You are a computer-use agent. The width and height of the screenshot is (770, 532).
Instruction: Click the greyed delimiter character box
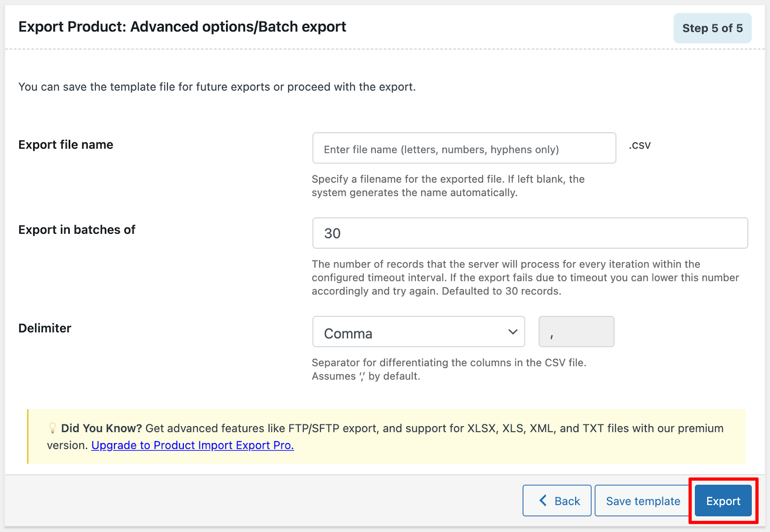[x=576, y=332]
